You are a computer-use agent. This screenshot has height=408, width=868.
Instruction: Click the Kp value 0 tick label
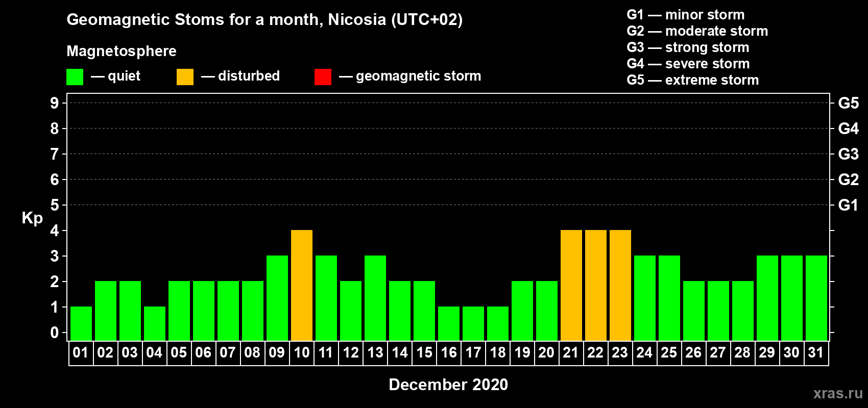pyautogui.click(x=55, y=333)
